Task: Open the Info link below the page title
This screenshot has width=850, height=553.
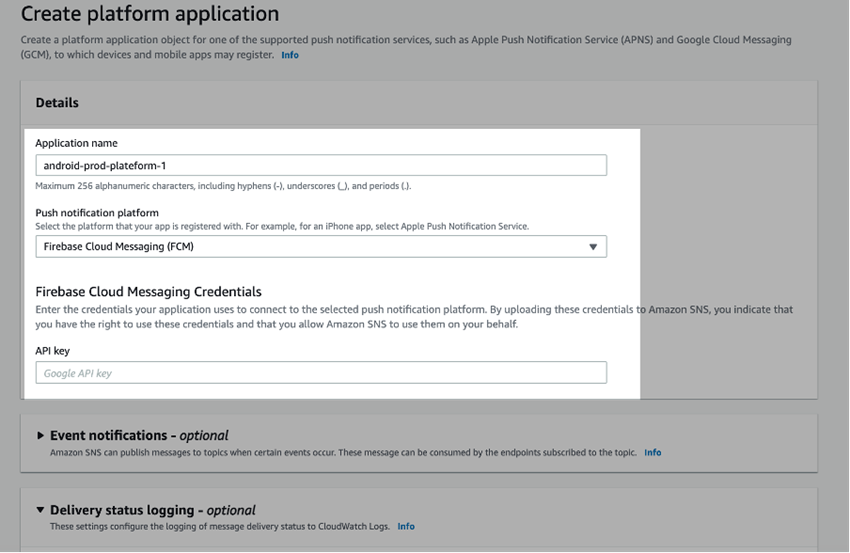Action: point(289,55)
